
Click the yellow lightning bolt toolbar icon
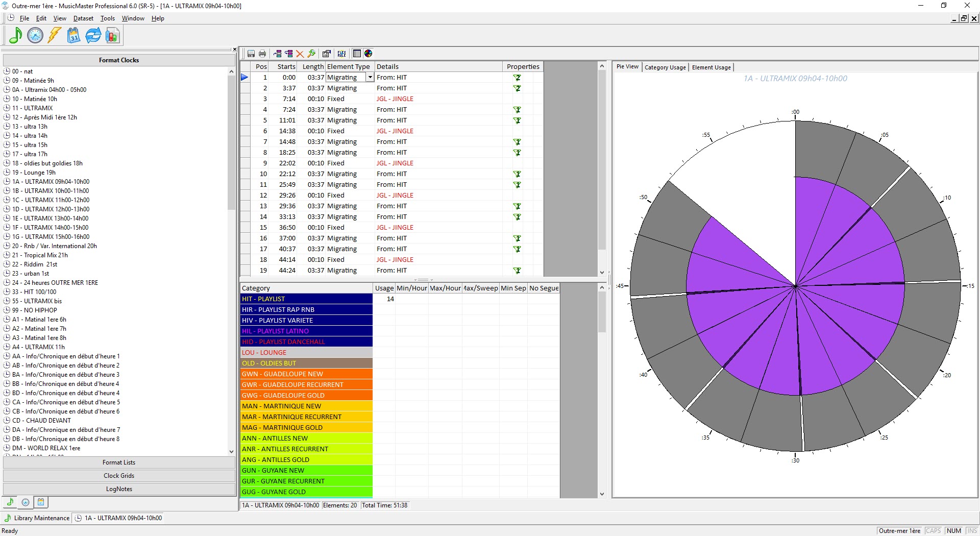coord(55,36)
